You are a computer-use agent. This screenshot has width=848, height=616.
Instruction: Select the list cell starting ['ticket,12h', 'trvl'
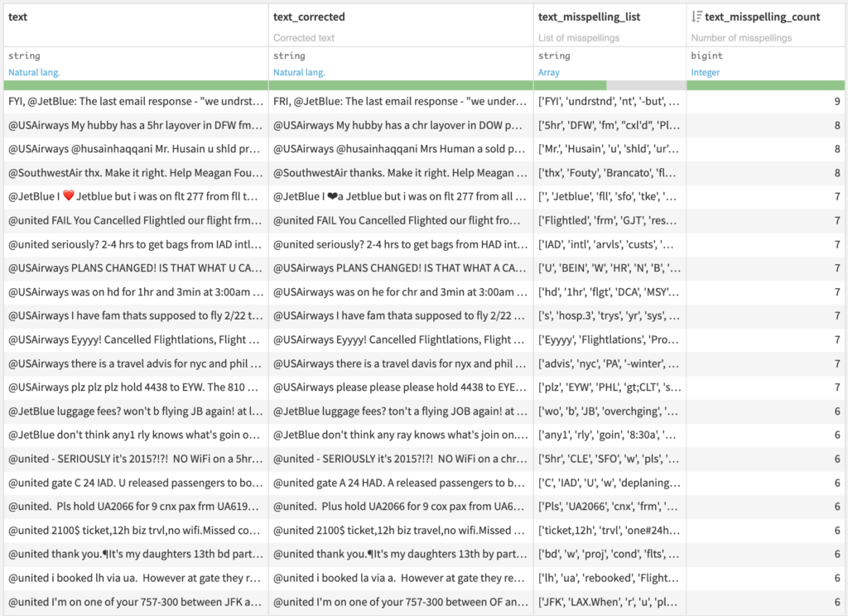[x=609, y=531]
